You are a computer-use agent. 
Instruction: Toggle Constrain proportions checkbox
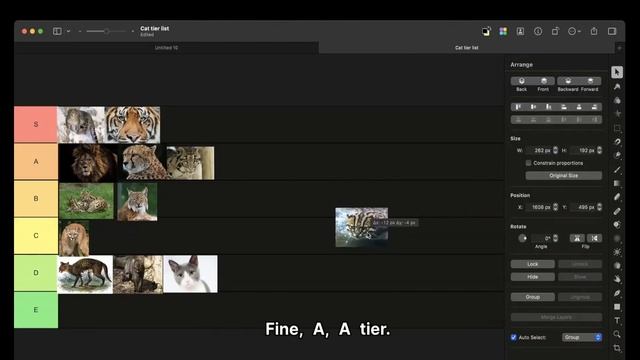tap(529, 163)
